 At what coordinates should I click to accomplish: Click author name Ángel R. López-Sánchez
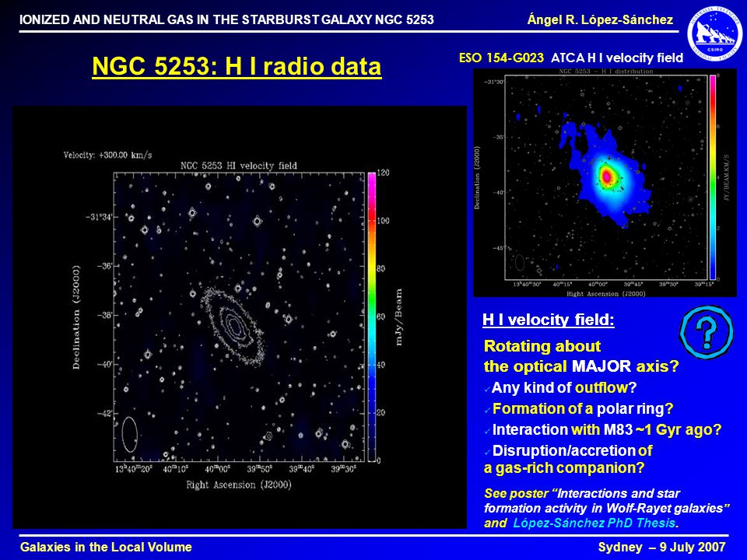pyautogui.click(x=600, y=19)
